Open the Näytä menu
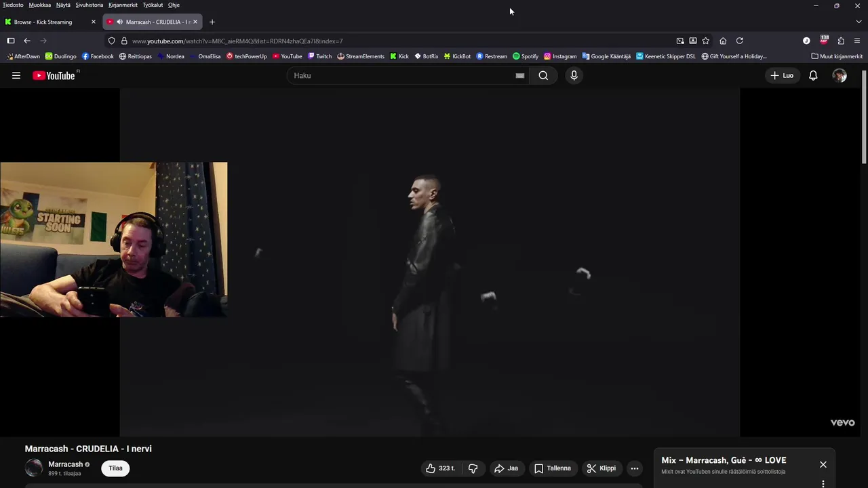868x488 pixels. (x=63, y=5)
